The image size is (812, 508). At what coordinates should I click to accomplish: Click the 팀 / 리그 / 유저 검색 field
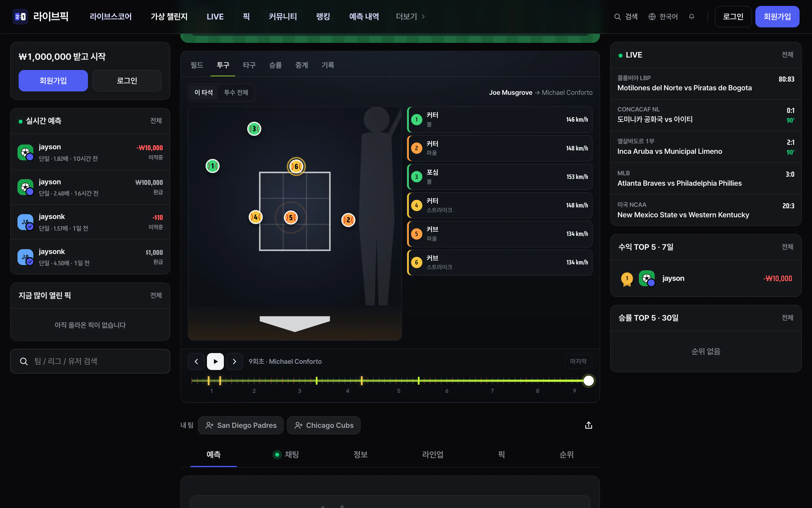90,361
